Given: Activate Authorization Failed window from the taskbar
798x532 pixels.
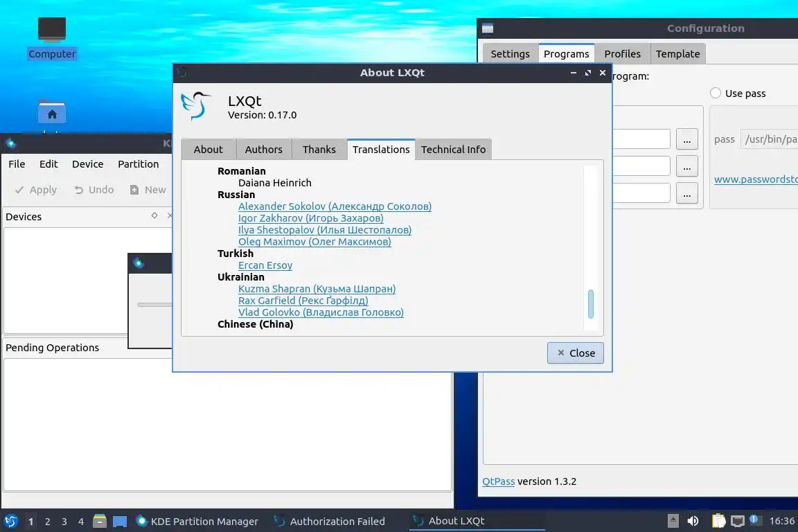Looking at the screenshot, I should (330, 522).
